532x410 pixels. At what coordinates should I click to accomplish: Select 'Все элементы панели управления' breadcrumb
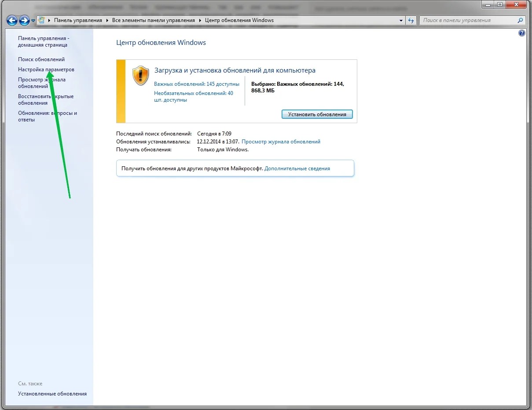[153, 20]
